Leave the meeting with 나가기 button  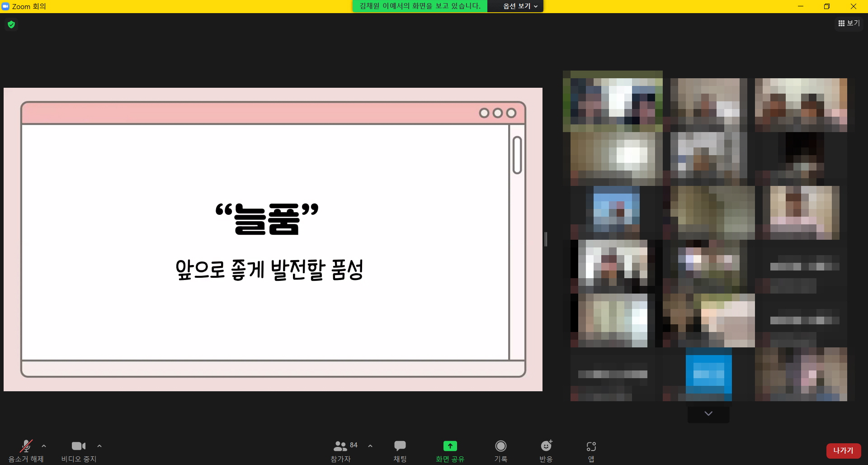tap(843, 451)
